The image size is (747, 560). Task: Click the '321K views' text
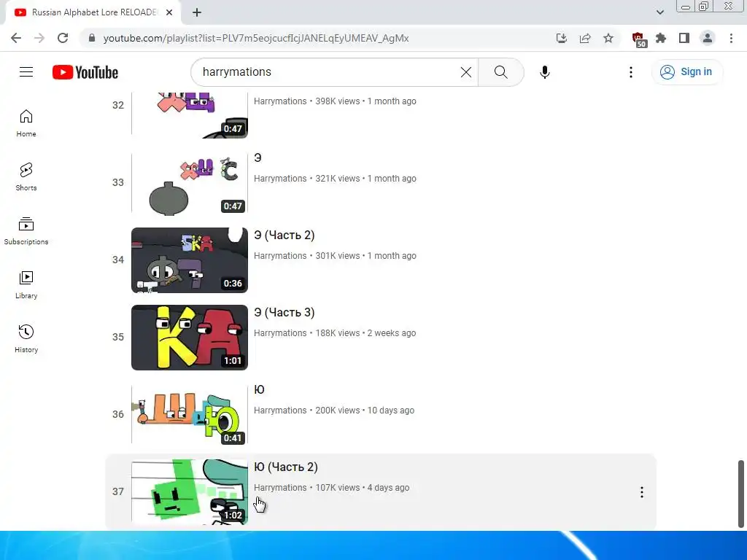337,179
